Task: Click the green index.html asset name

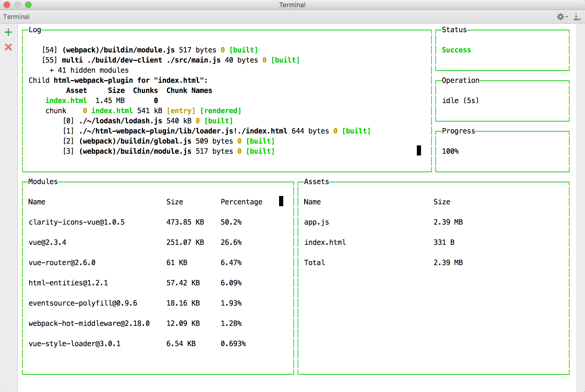Action: [x=66, y=101]
